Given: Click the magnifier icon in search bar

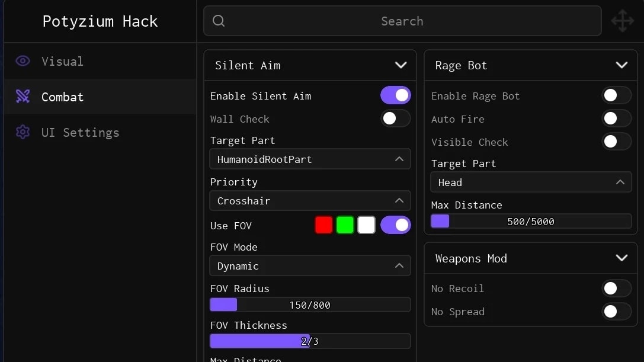Looking at the screenshot, I should pyautogui.click(x=219, y=21).
